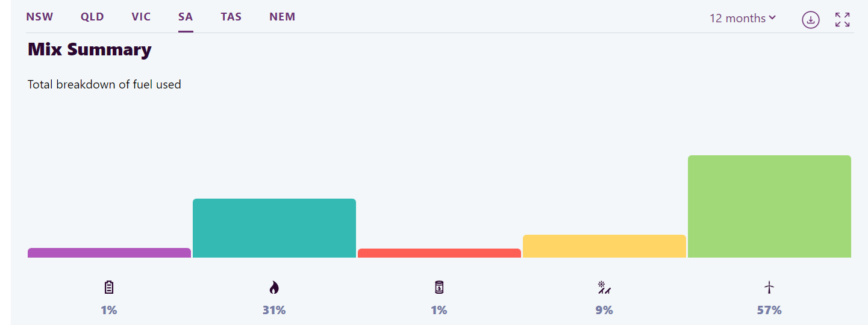The image size is (868, 325).
Task: Click the liquid fuel barrel icon
Action: pyautogui.click(x=439, y=288)
